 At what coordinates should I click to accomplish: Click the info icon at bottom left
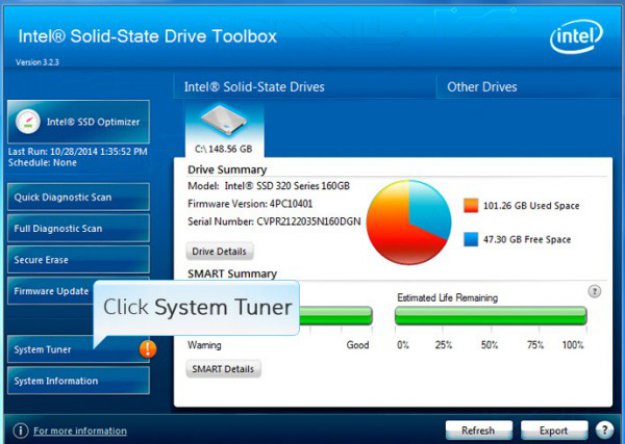(20, 431)
